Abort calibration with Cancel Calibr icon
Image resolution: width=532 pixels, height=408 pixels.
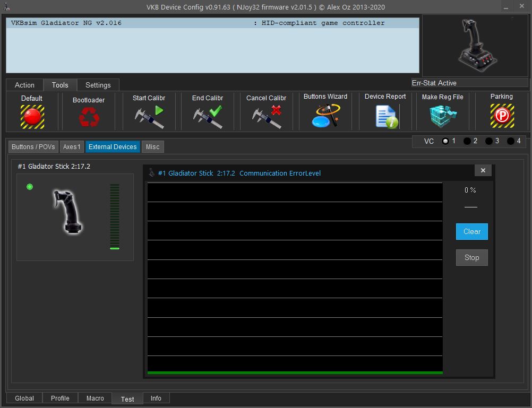point(267,117)
